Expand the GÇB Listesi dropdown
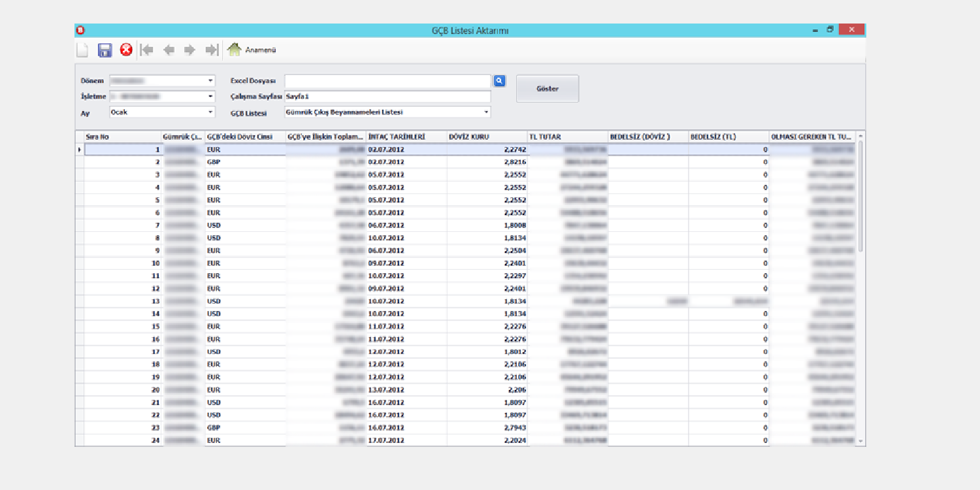This screenshot has width=980, height=490. (x=486, y=112)
